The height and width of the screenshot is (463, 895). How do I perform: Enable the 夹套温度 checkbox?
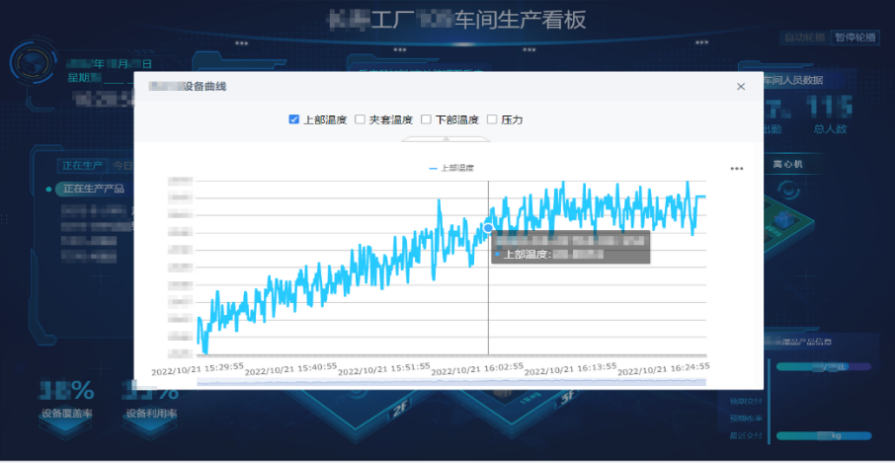click(x=360, y=119)
